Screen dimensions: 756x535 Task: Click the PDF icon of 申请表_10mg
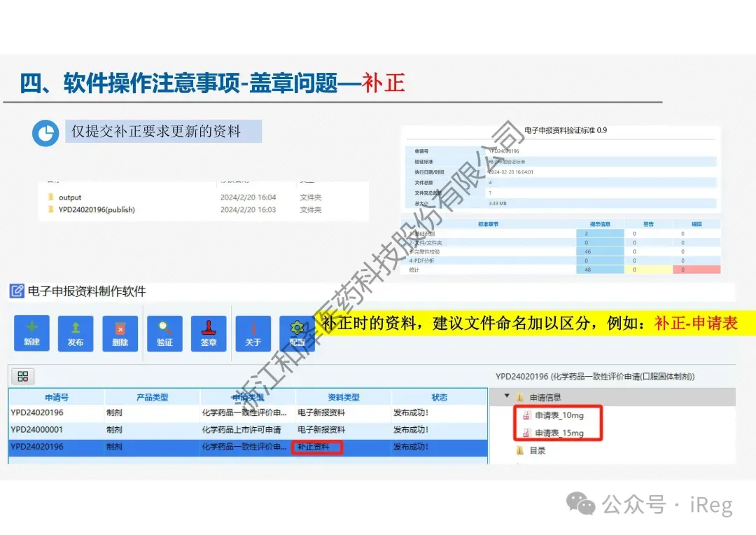(526, 415)
